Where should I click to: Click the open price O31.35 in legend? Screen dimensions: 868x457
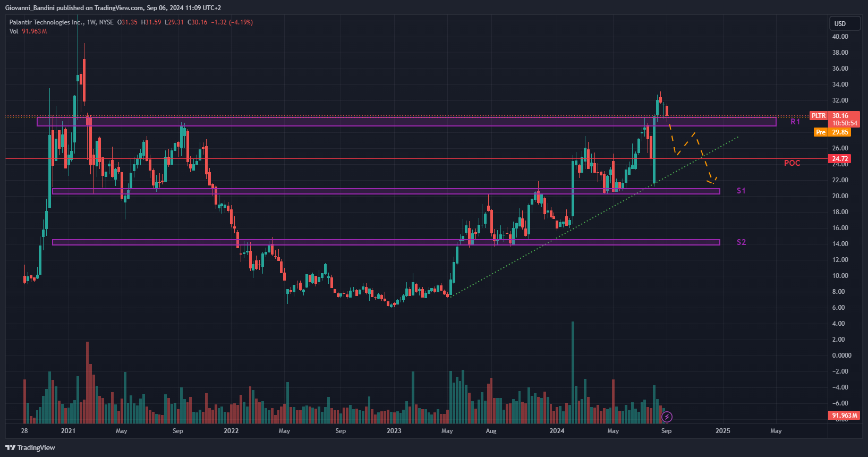click(x=127, y=22)
